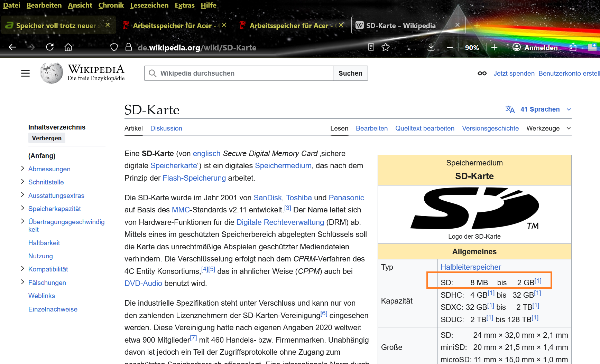Click the SD logo image
This screenshot has width=600, height=364.
[474, 208]
